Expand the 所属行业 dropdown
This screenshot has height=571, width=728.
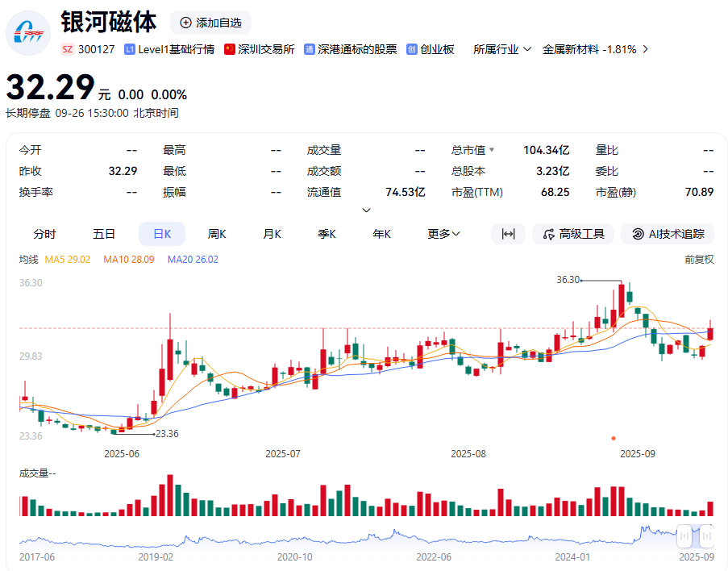[x=502, y=49]
